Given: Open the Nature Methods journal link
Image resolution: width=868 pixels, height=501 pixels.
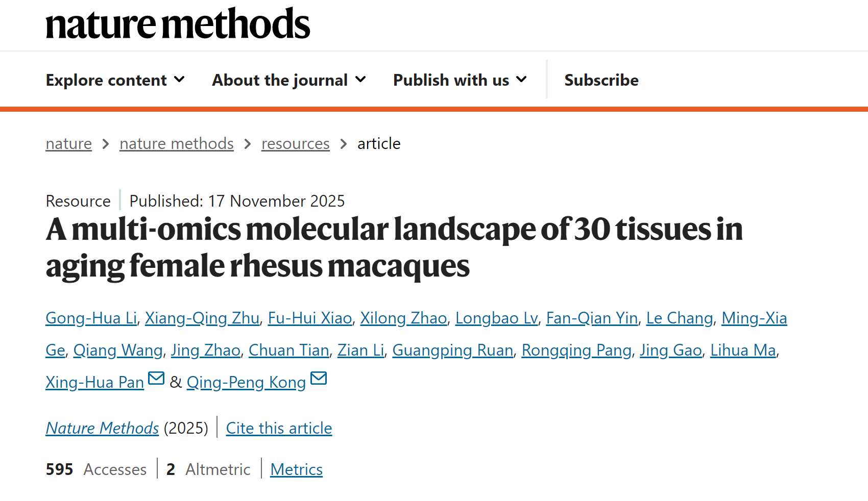Looking at the screenshot, I should tap(102, 428).
